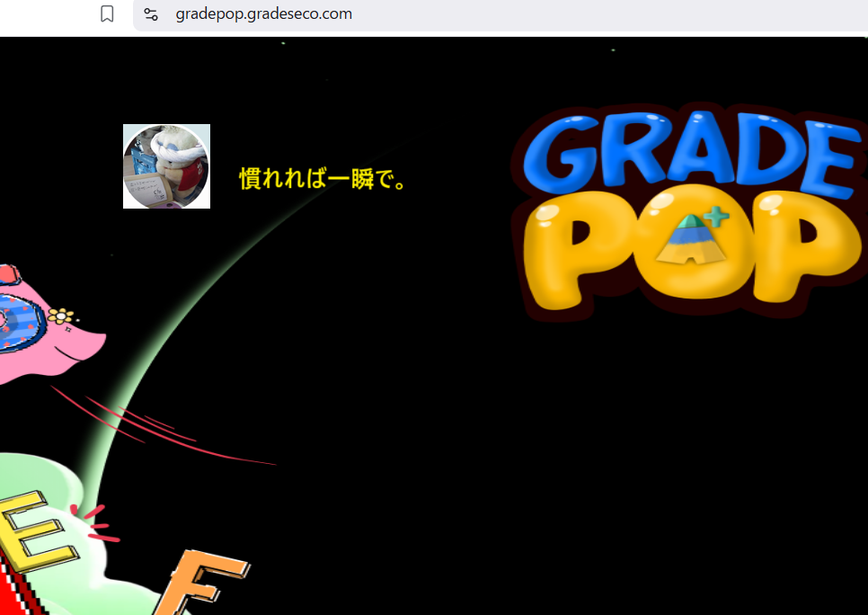Open the round plush toy avatar thumbnail

click(x=166, y=166)
